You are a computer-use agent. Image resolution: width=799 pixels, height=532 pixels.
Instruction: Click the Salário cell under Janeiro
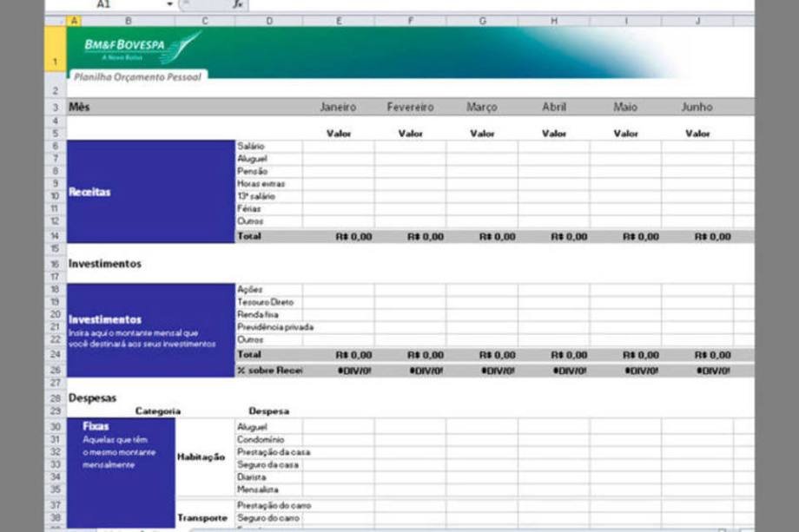338,147
